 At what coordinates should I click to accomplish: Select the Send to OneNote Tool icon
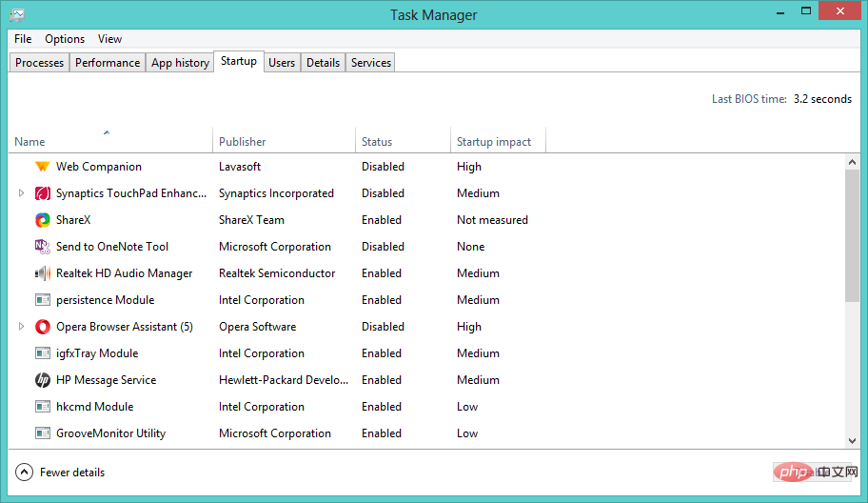(42, 247)
